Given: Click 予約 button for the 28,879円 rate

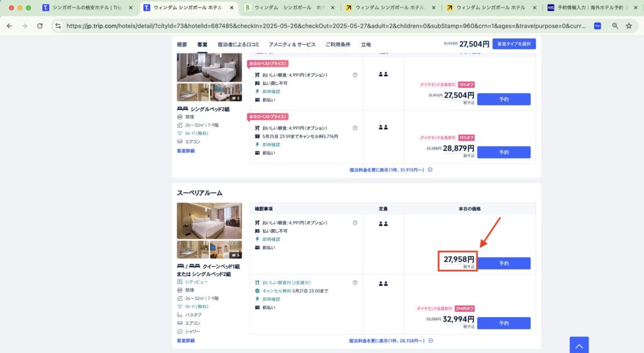Looking at the screenshot, I should pos(504,152).
